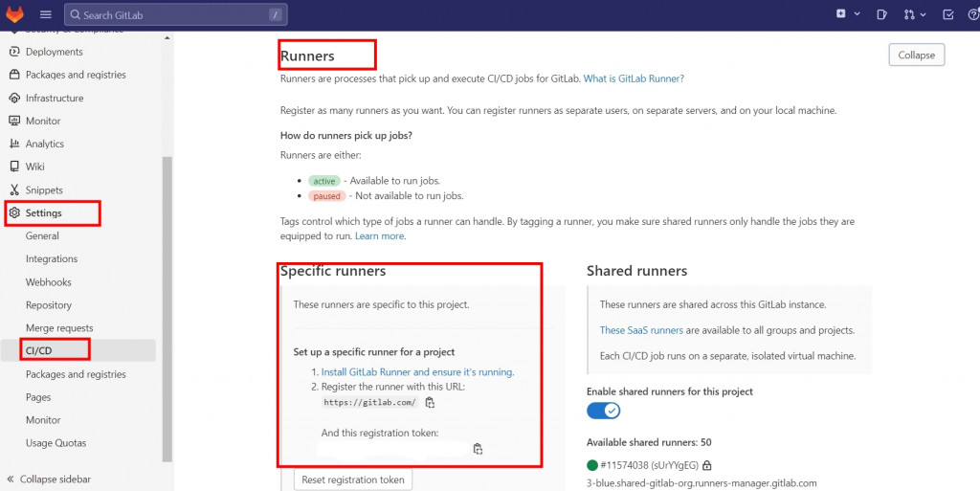Image resolution: width=980 pixels, height=491 pixels.
Task: Open the create new plus dropdown
Action: pyautogui.click(x=848, y=13)
